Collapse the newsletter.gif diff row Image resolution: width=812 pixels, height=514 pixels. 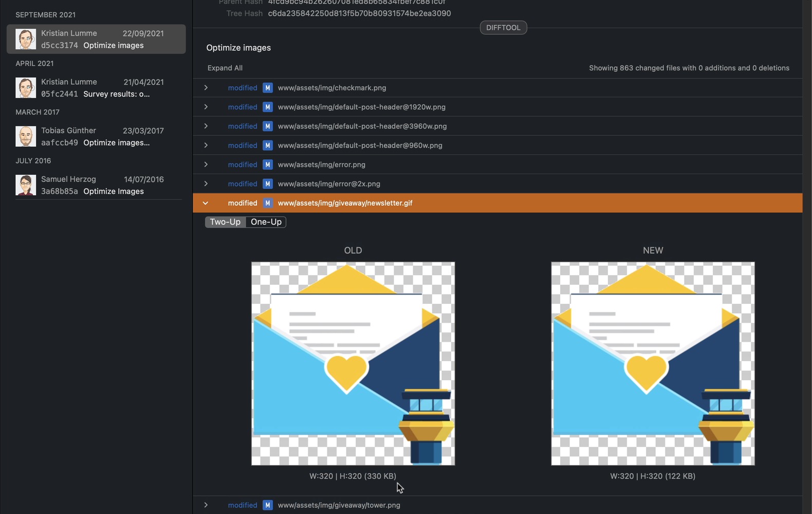[206, 203]
